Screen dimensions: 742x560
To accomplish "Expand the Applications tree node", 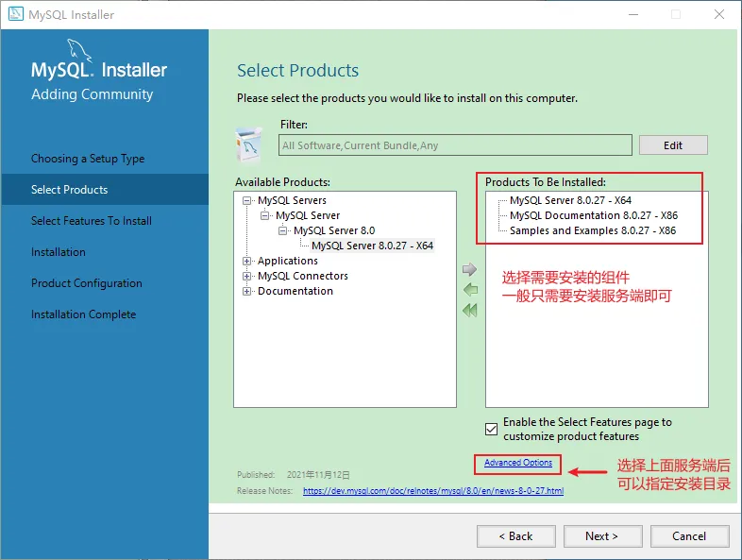I will pos(247,261).
